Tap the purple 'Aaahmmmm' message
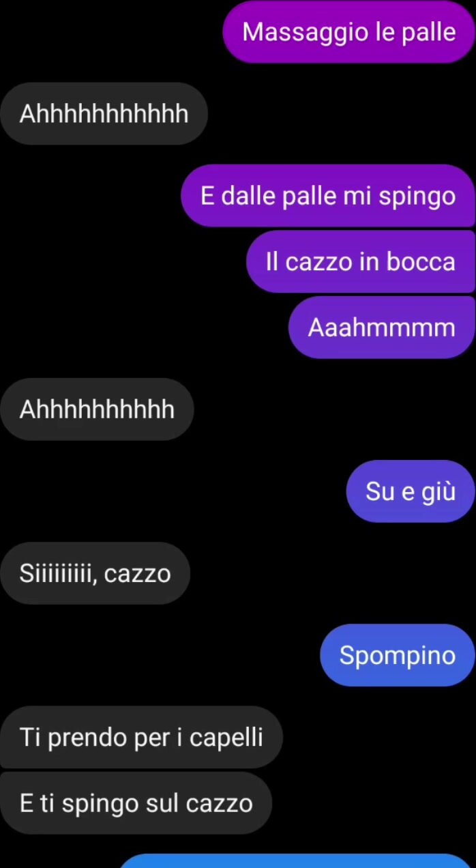This screenshot has height=868, width=476. pos(381,328)
